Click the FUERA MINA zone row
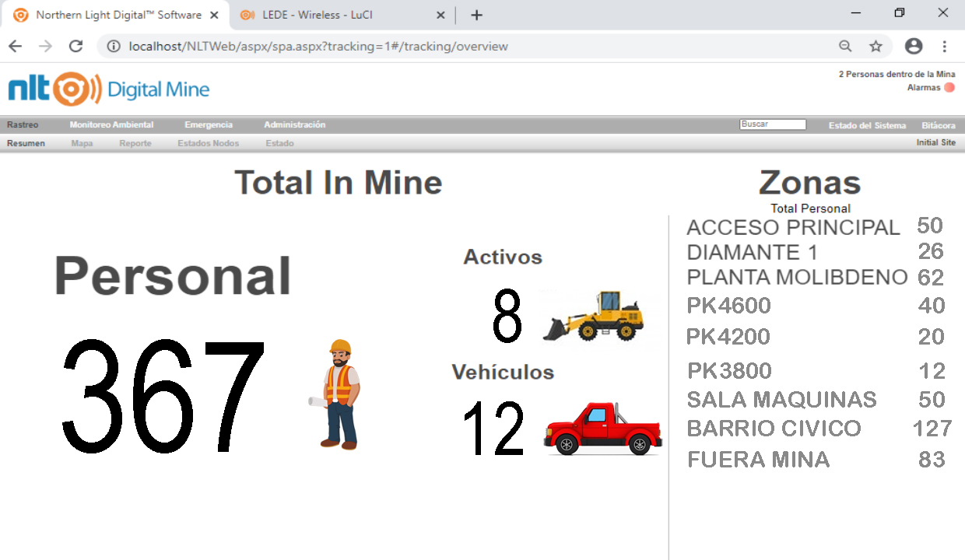 (x=816, y=460)
